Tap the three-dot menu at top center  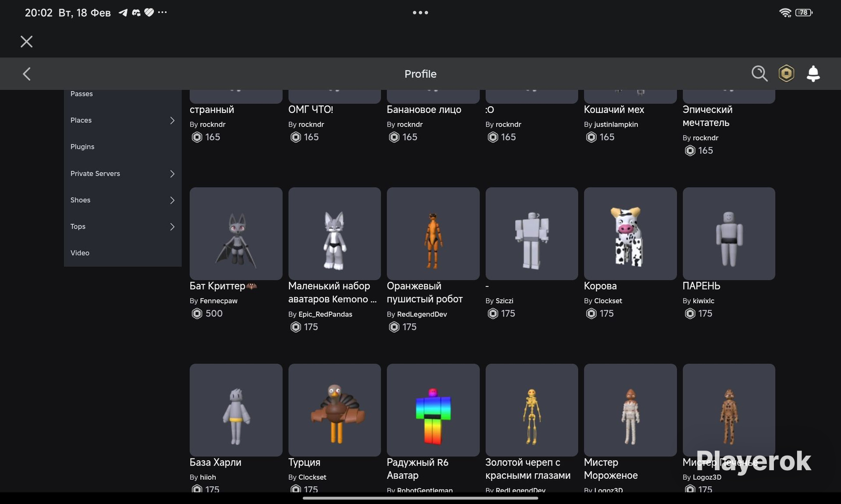420,13
